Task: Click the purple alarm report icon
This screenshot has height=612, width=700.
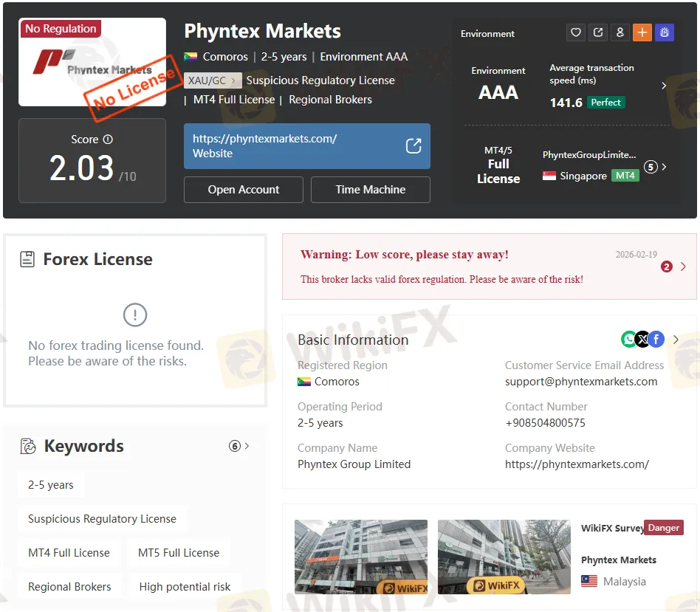Action: [x=665, y=32]
